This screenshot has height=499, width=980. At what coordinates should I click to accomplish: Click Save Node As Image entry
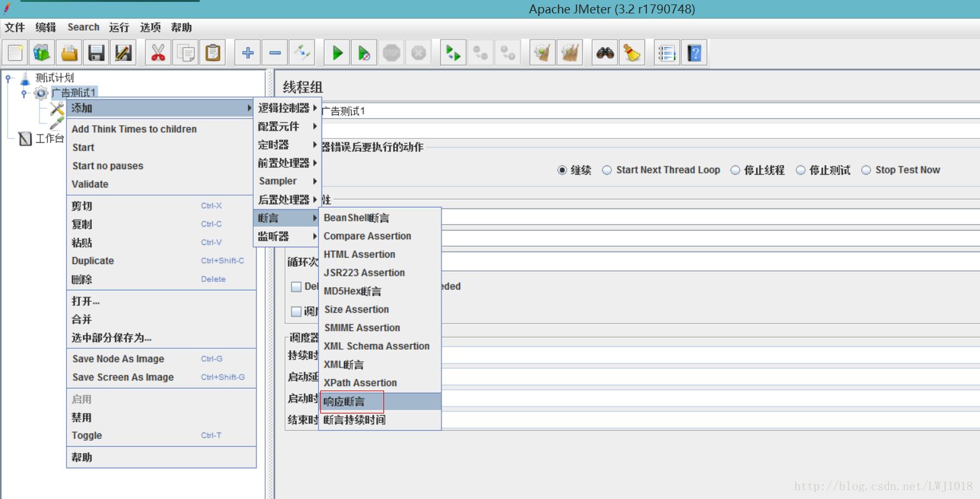click(x=161, y=359)
